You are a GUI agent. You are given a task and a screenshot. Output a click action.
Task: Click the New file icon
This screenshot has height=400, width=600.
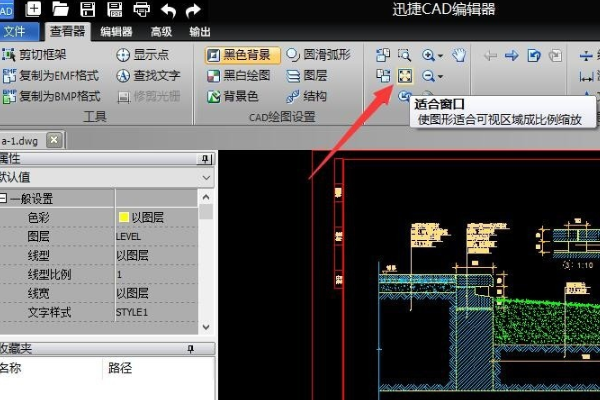coord(33,8)
